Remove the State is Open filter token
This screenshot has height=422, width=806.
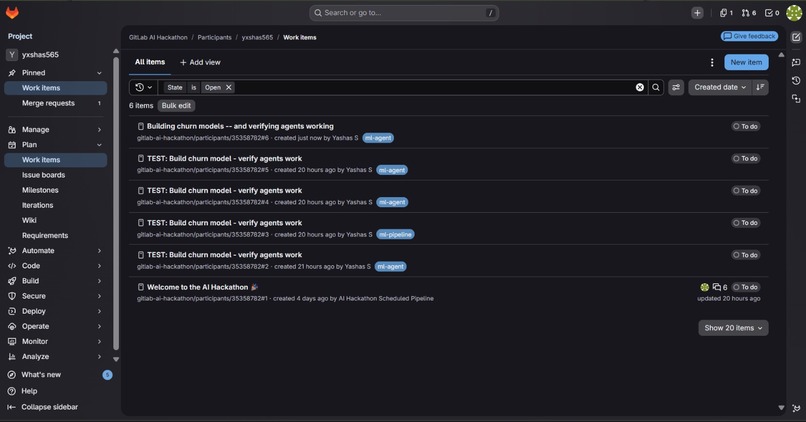pyautogui.click(x=229, y=87)
